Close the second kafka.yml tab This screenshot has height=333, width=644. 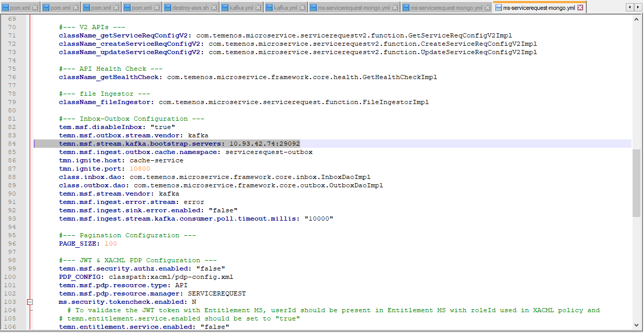click(x=302, y=8)
